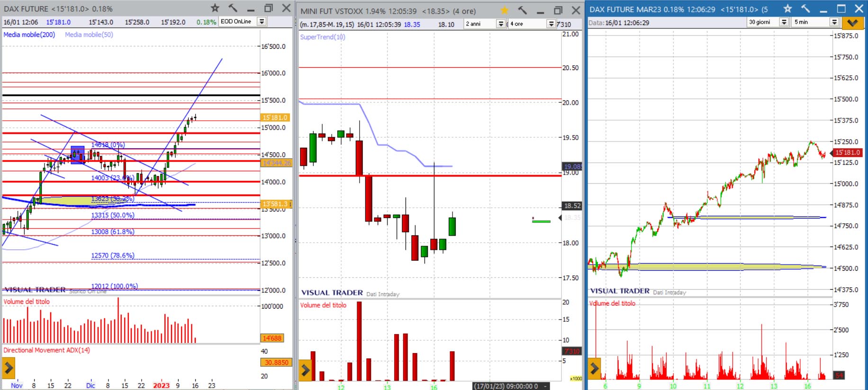The width and height of the screenshot is (868, 390).
Task: Close the MINI FUT VSTOXX chart window
Action: tap(576, 10)
